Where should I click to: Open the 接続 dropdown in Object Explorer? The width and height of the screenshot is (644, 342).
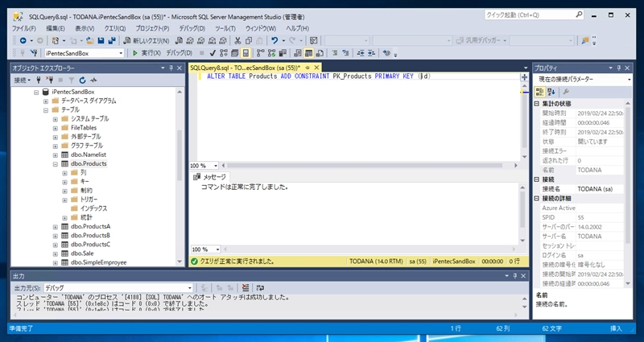pos(23,80)
